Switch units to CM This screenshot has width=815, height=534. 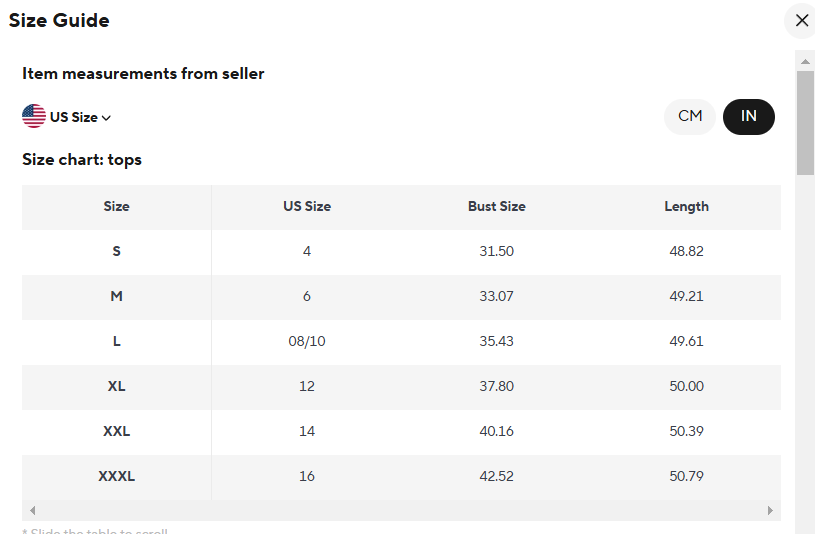tap(690, 116)
